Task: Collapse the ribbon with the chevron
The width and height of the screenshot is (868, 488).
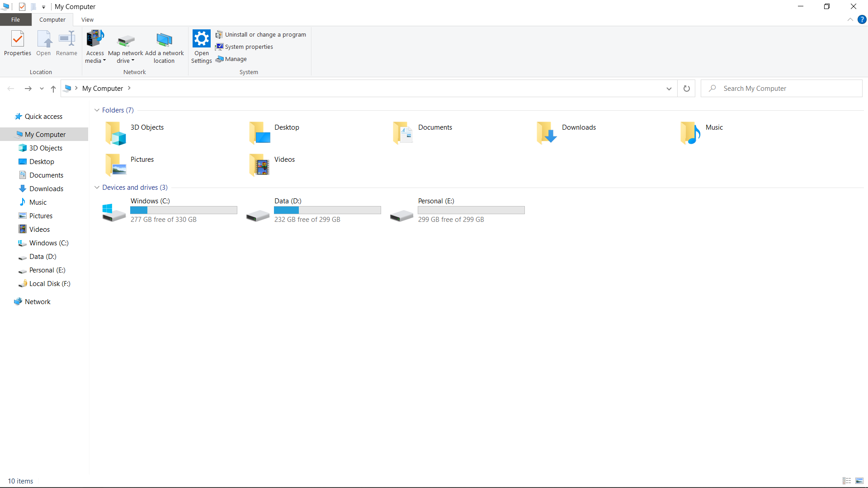Action: [850, 19]
